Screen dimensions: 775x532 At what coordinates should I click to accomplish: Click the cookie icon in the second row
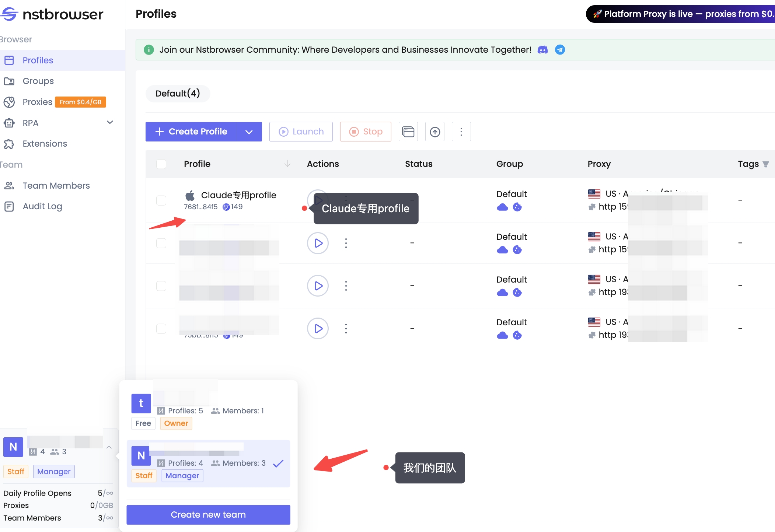tap(517, 250)
